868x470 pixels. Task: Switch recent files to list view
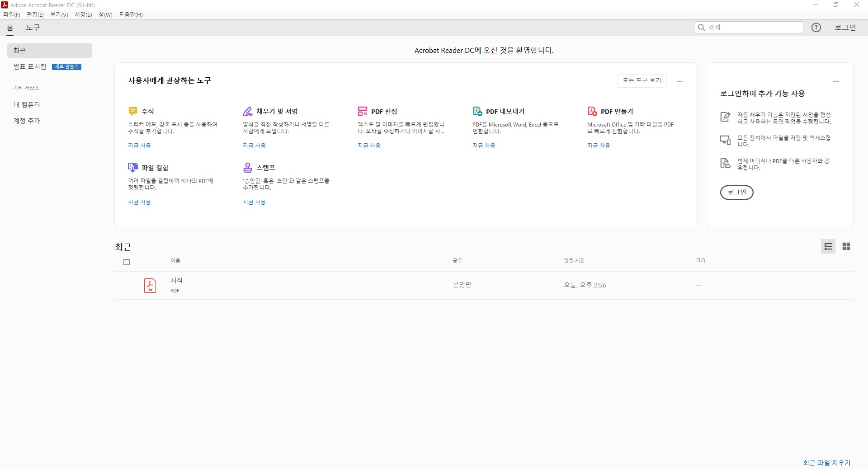828,246
